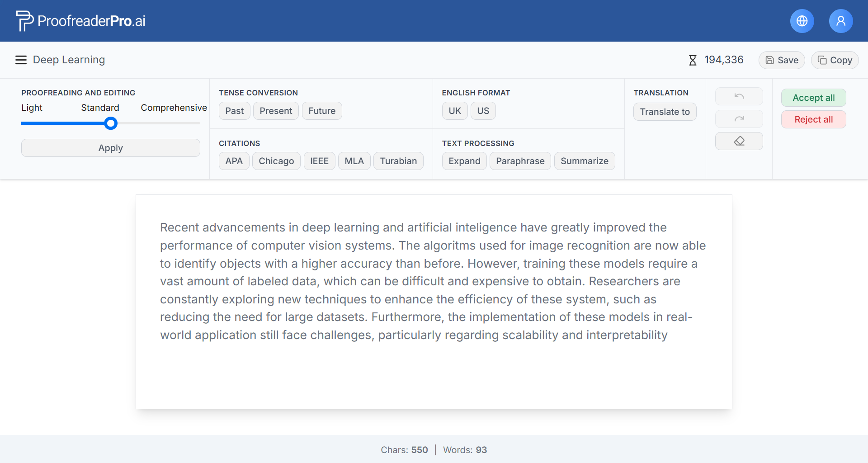868x463 pixels.
Task: Choose Past tense conversion
Action: click(x=234, y=111)
